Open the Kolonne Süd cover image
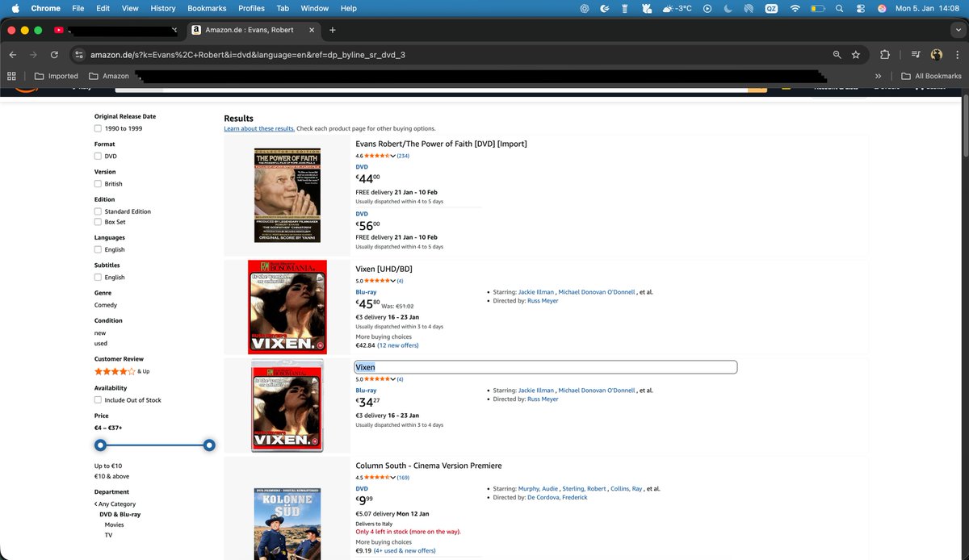The image size is (969, 560). coord(287,524)
